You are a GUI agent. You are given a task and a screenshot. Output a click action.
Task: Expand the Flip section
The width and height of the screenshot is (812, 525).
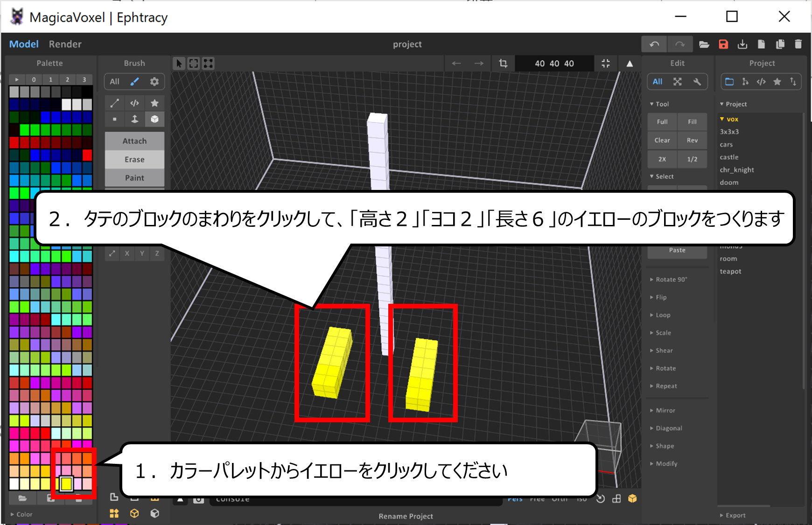point(658,297)
